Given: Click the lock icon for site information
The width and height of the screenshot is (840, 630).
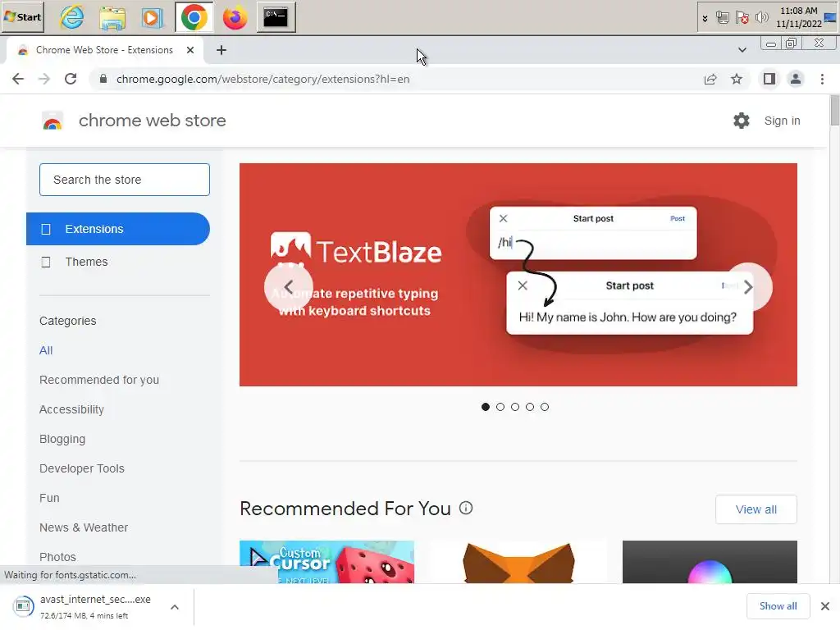Looking at the screenshot, I should click(x=103, y=80).
